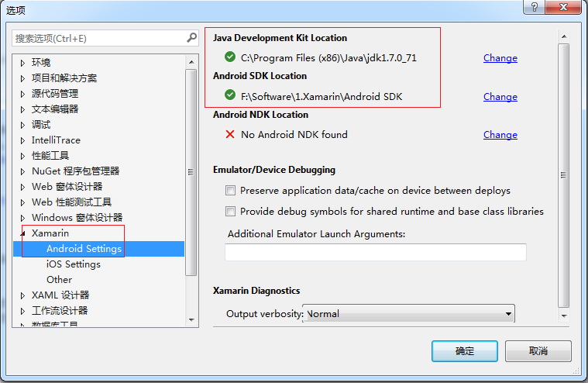Select the NuGet 程序包管理器 tree item
Viewport: 588px width, 383px height.
[75, 171]
